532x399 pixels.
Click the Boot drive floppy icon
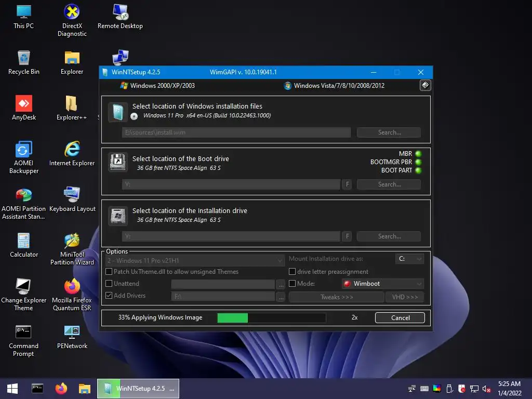coord(118,162)
